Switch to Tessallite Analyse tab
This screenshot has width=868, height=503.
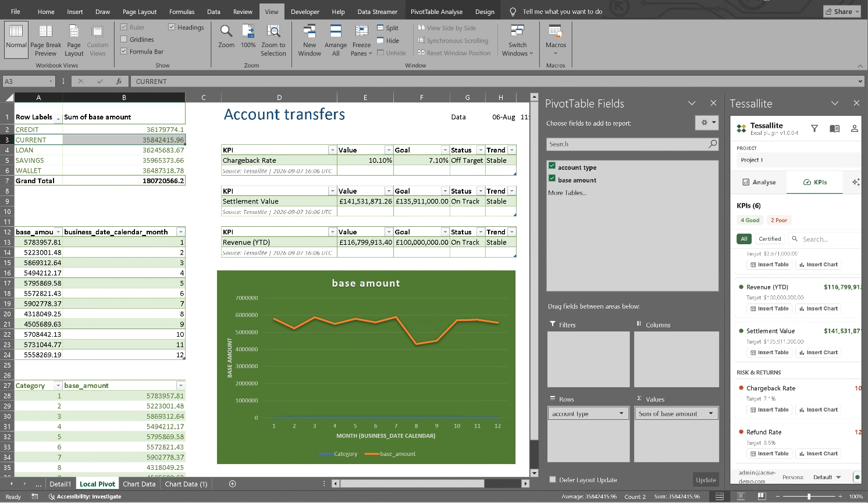point(759,182)
